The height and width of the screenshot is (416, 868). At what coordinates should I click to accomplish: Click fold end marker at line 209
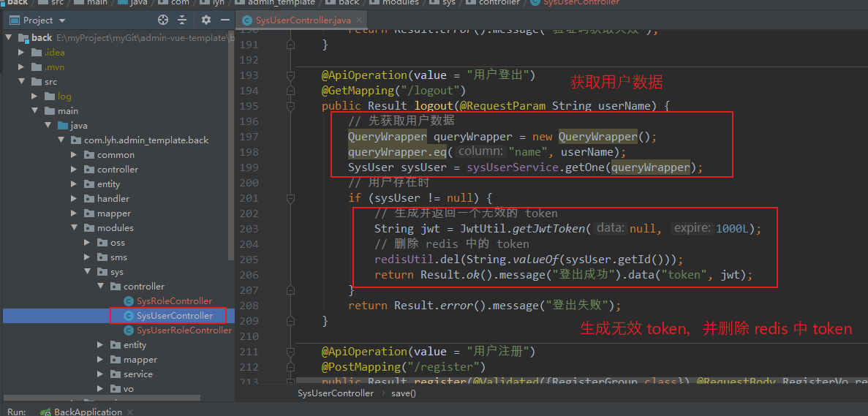[x=290, y=321]
